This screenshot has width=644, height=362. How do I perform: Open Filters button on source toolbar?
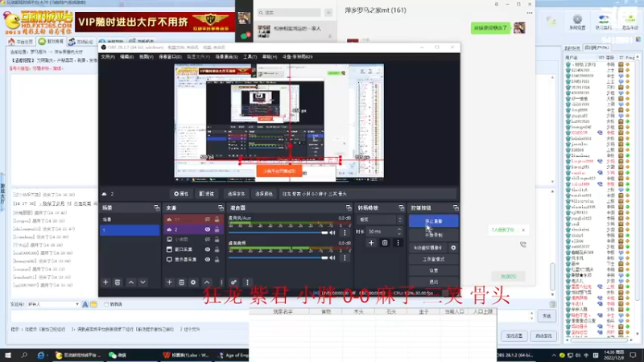207,194
